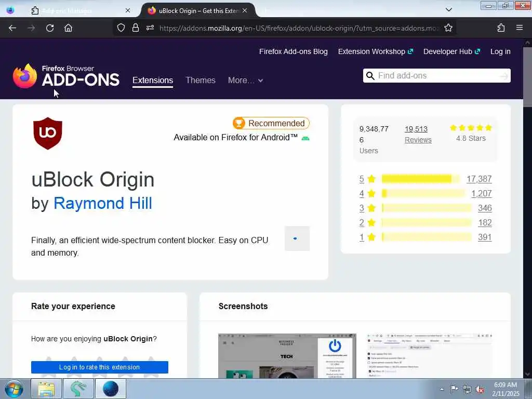Open the dragon icon app in taskbar
The height and width of the screenshot is (399, 532).
click(78, 389)
